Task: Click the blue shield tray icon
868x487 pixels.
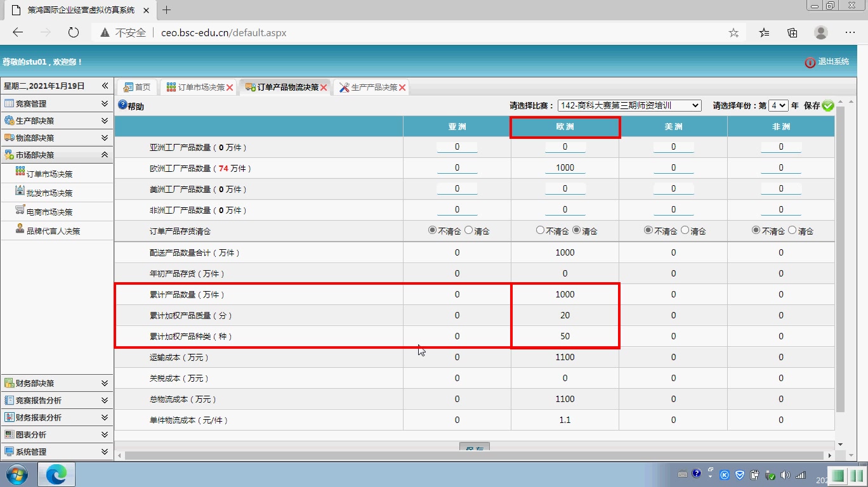Action: [x=739, y=475]
